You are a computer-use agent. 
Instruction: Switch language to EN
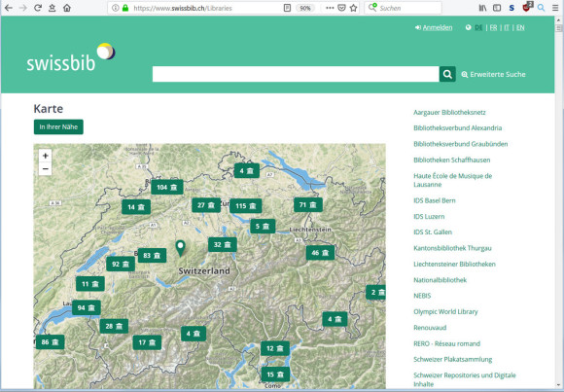(520, 27)
